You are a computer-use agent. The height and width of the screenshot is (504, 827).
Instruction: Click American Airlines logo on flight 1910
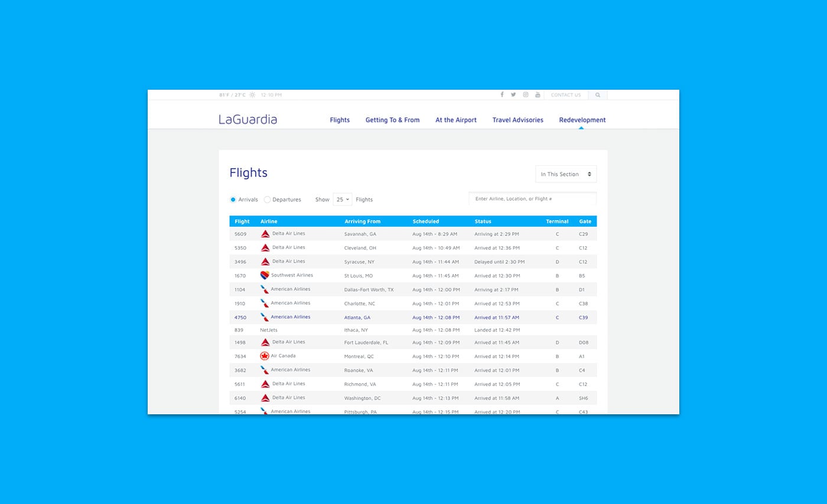265,303
